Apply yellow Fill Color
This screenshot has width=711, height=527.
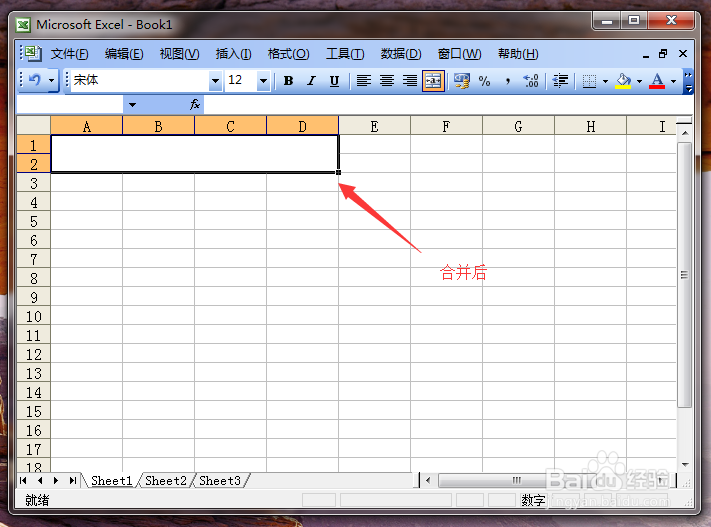click(x=623, y=81)
